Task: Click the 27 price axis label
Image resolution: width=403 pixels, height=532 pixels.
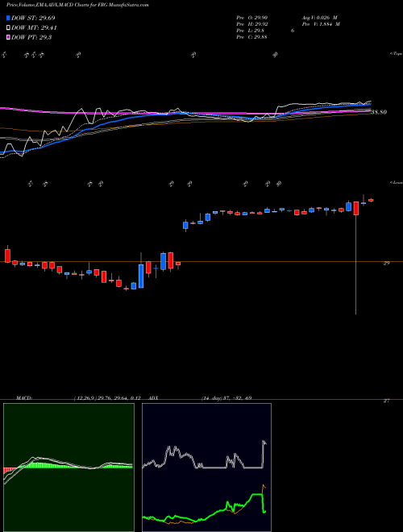Action: tap(386, 401)
